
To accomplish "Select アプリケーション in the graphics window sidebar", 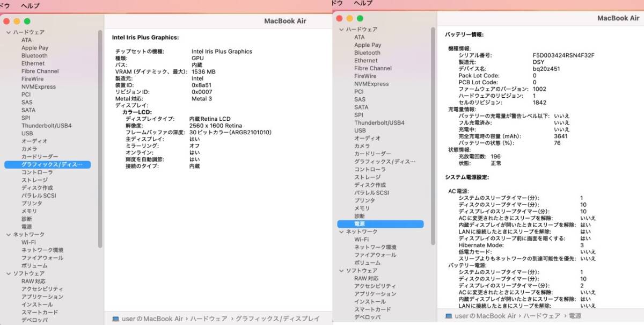I will [x=42, y=297].
